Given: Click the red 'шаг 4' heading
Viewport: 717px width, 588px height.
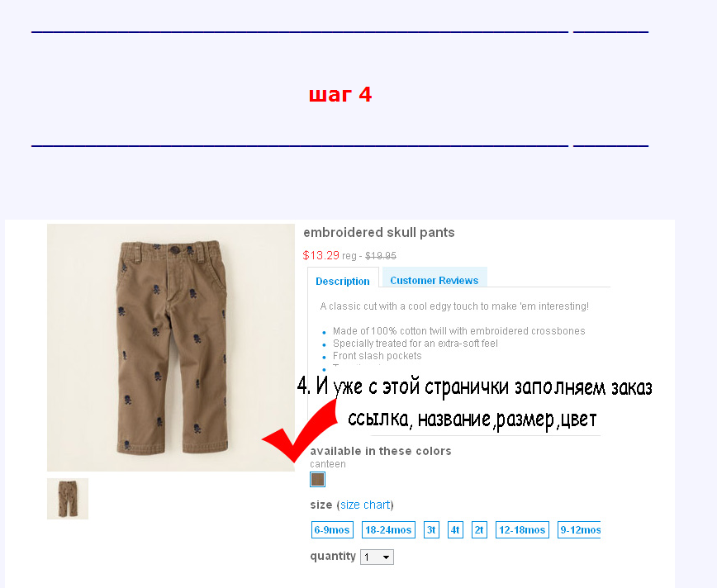Looking at the screenshot, I should pos(340,95).
